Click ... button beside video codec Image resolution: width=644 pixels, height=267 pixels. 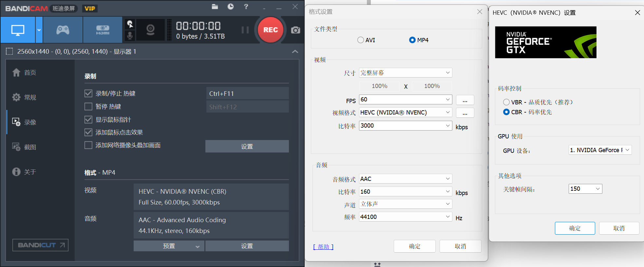click(x=465, y=113)
